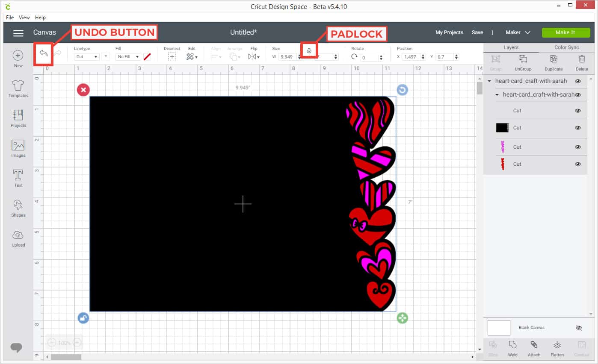Hide top heart-card_craft-with-sarah group
This screenshot has height=364, width=598.
coord(578,81)
